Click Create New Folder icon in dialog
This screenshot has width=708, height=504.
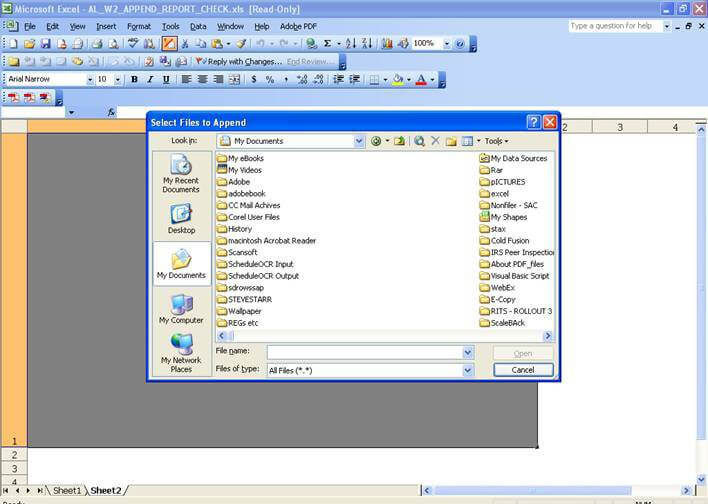451,141
